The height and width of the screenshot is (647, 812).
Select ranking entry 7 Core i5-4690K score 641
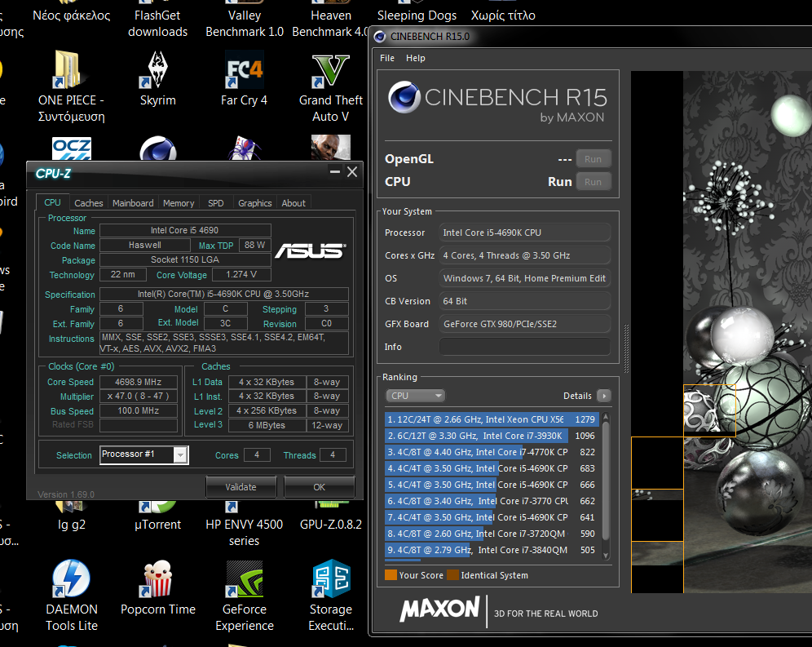point(492,517)
